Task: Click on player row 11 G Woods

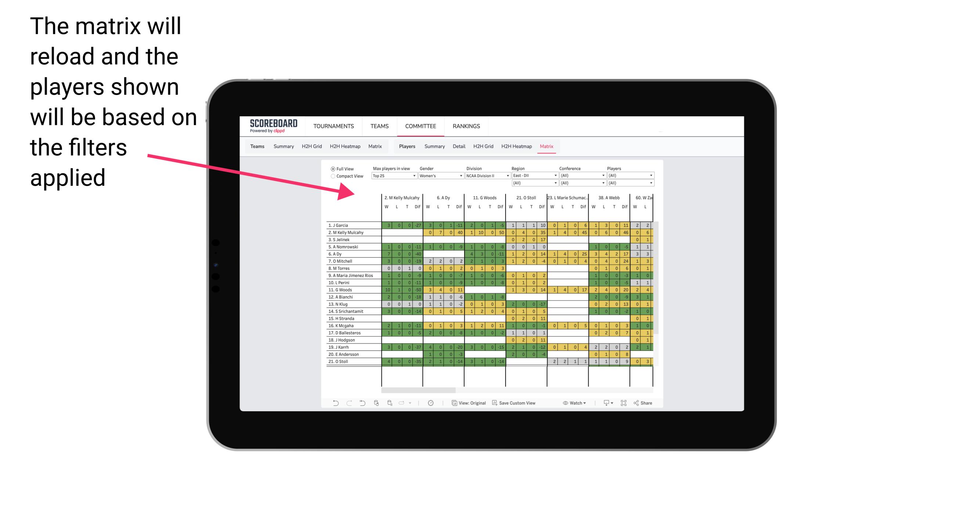Action: coord(352,290)
